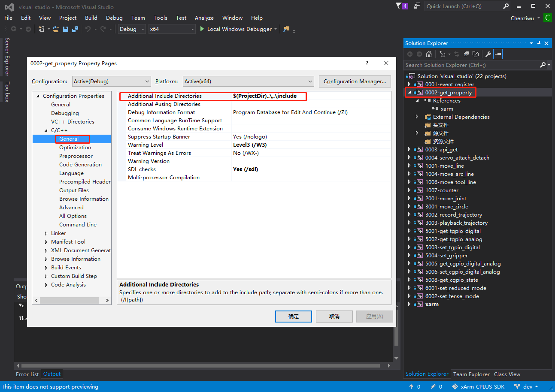Open the Server Explorer side tab
555x392 pixels.
(7, 57)
